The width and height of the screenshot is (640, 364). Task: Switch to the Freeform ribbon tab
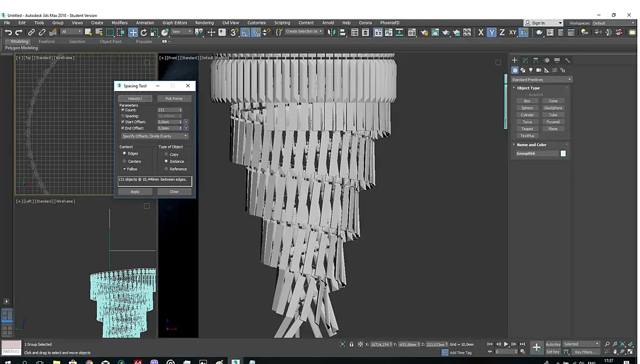click(47, 41)
